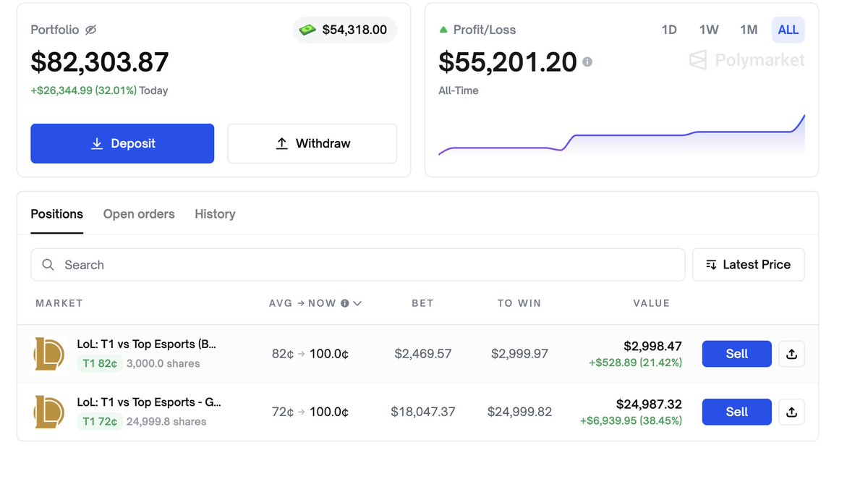Click the +$528.89 (21.42%) gain
Image resolution: width=868 pixels, height=487 pixels.
pos(636,363)
